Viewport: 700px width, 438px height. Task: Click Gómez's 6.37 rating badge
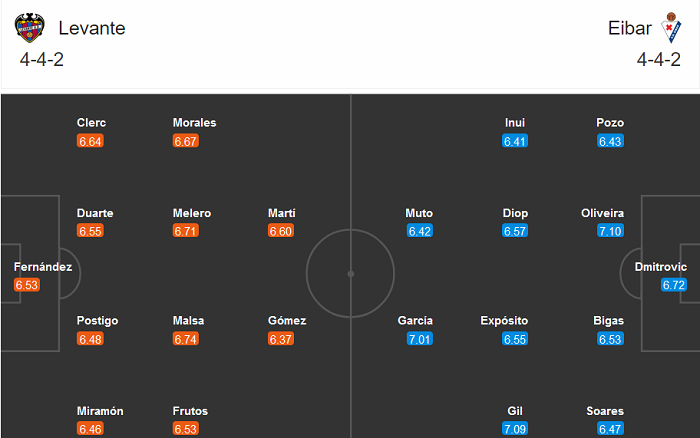[281, 339]
